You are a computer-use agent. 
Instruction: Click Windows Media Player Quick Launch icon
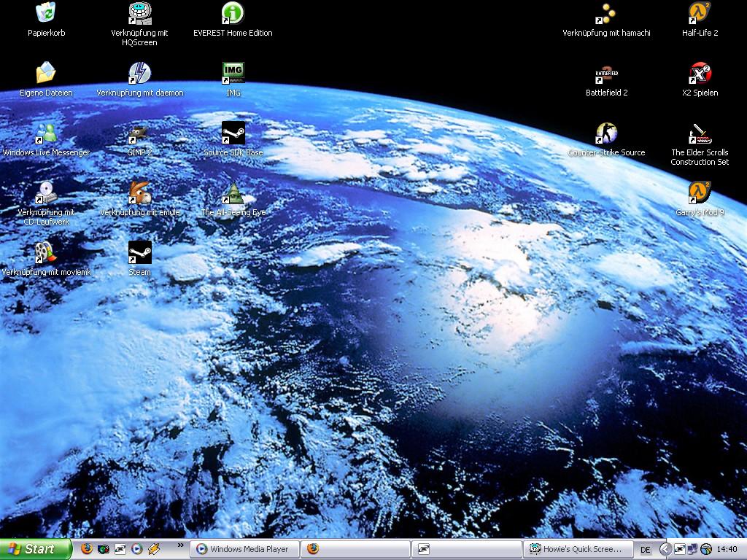point(136,549)
